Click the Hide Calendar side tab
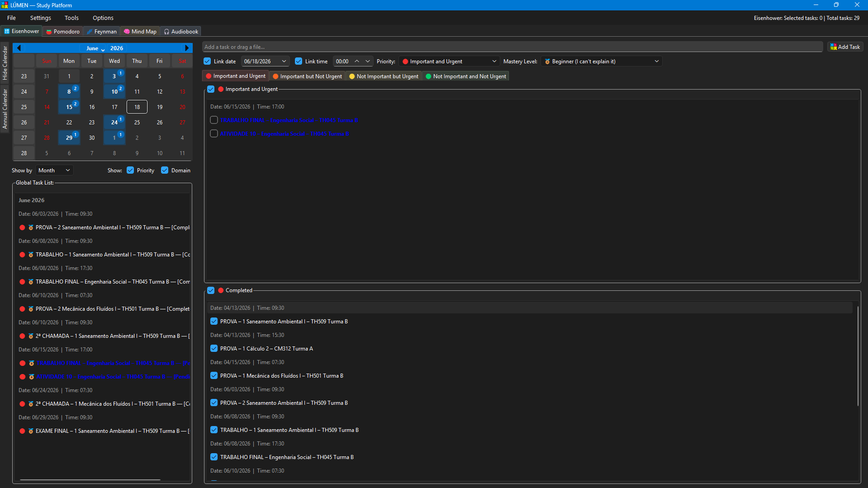The image size is (868, 488). 5,63
